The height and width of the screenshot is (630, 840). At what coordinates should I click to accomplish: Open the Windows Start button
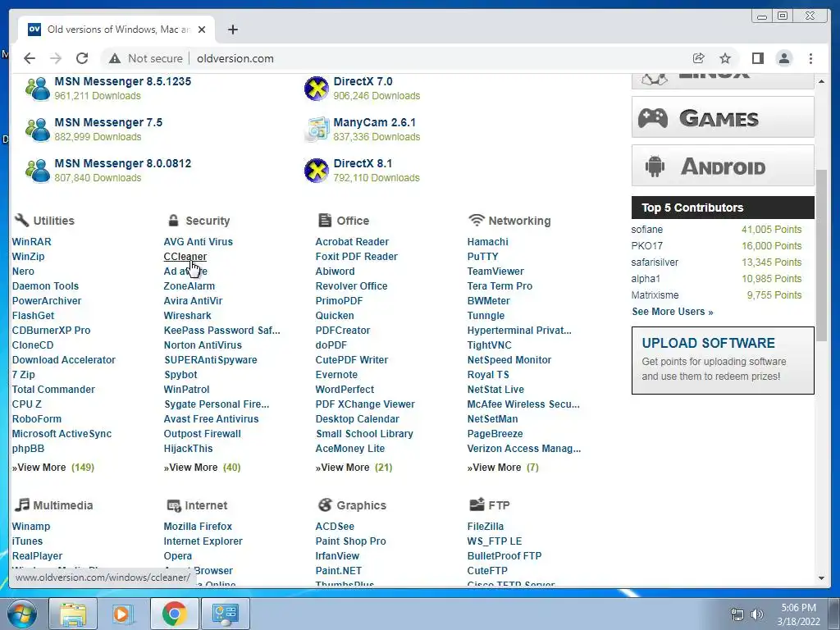coord(22,614)
